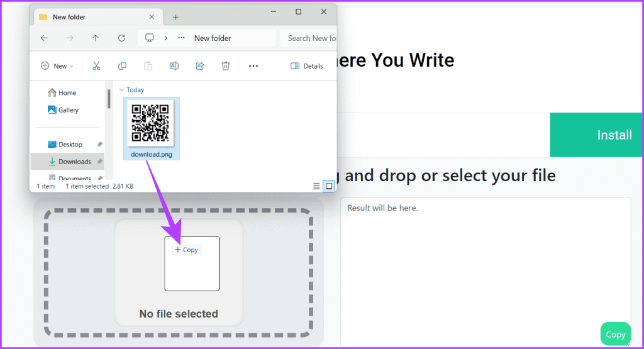The image size is (644, 349).
Task: Click the Share icon in toolbar
Action: 200,66
